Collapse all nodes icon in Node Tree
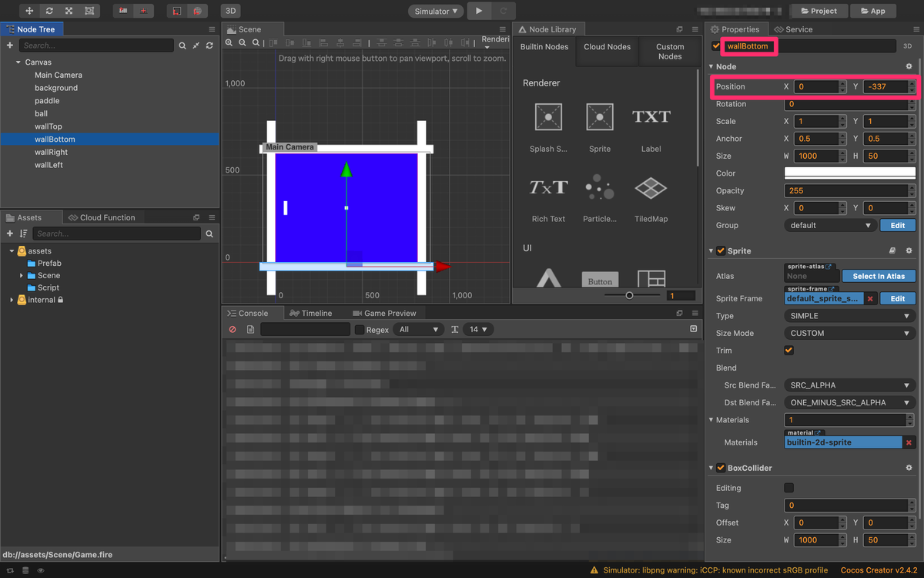Viewport: 924px width, 578px height. 196,46
